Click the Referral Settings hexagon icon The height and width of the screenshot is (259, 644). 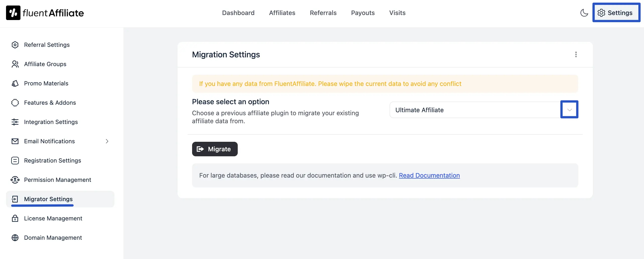tap(15, 45)
